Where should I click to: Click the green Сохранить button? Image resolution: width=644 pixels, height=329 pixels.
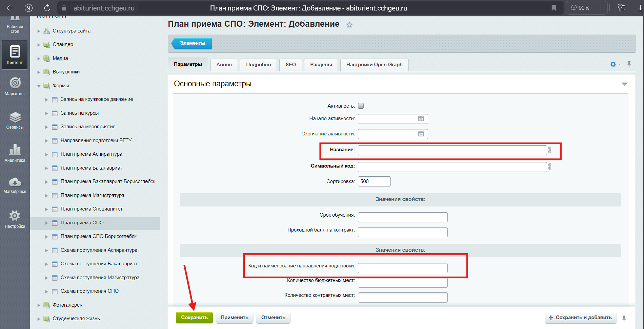(x=194, y=317)
